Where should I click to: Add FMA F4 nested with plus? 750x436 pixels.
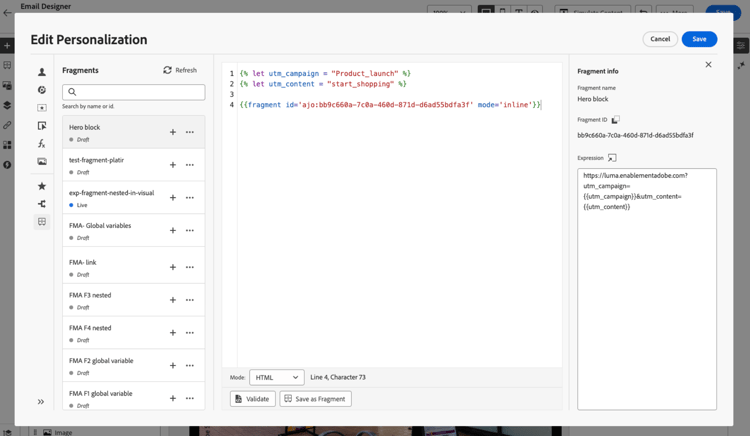click(173, 333)
